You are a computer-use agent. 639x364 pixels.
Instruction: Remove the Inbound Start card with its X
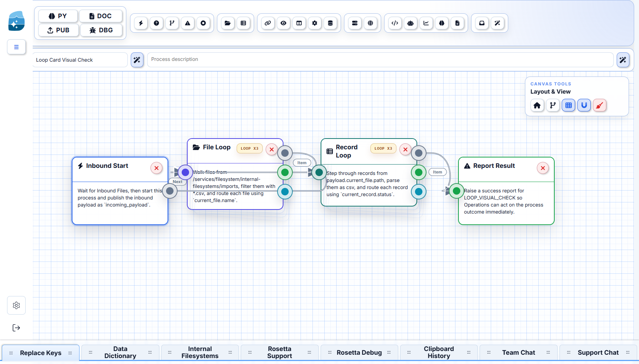[156, 168]
